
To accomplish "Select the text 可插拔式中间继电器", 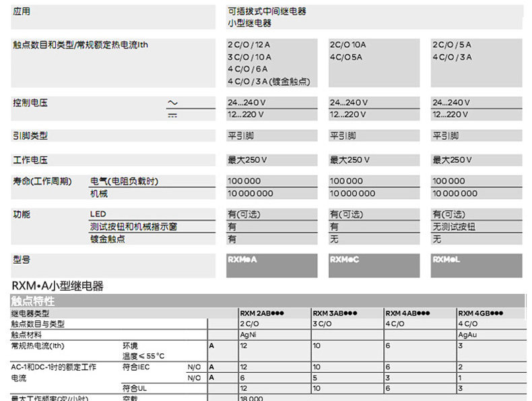I will pos(267,11).
